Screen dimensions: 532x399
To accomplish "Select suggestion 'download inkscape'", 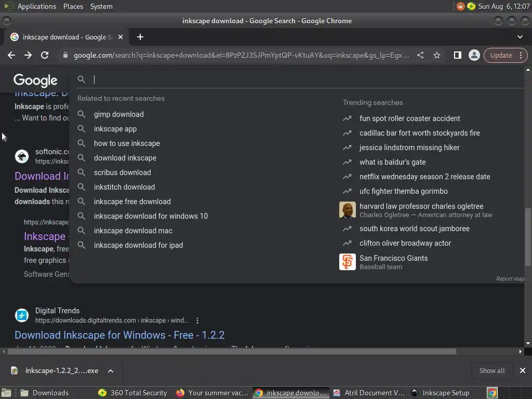I will [125, 158].
